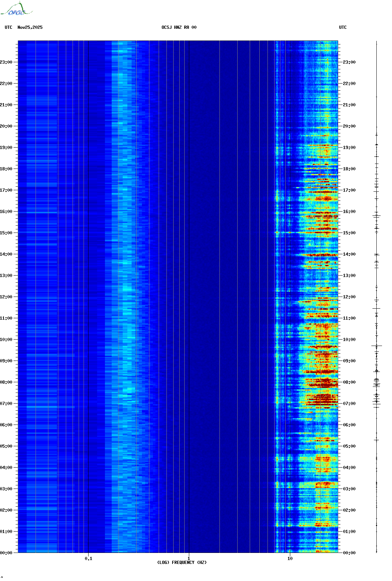The image size is (392, 581).
Task: Click the right axis 01:00 time label
Action: pyautogui.click(x=349, y=532)
